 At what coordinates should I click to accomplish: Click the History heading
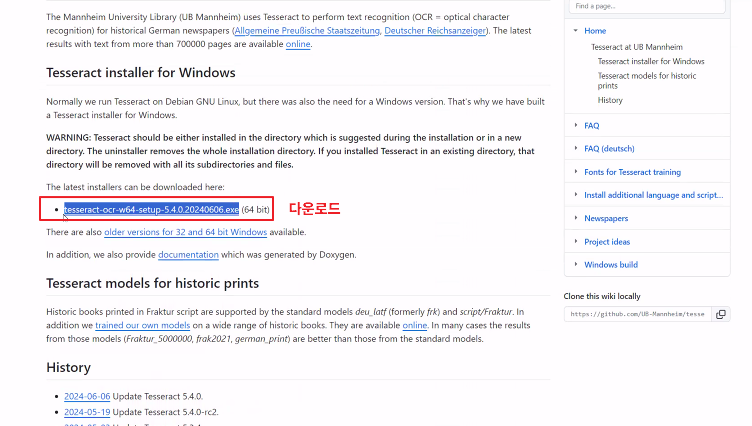pyautogui.click(x=69, y=367)
